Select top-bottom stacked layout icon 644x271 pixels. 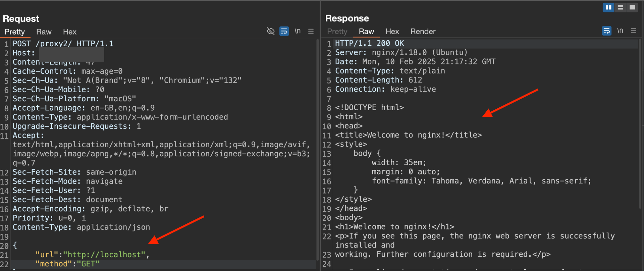coord(620,7)
